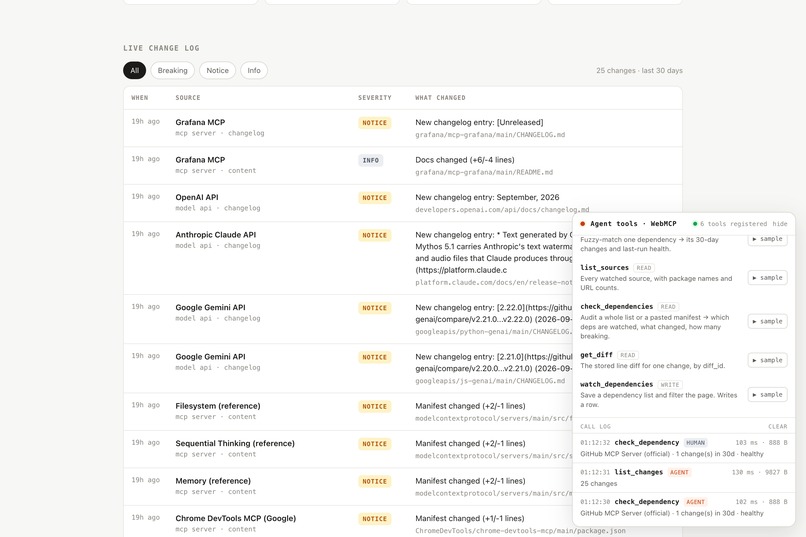Open the Sequential Thinking (reference) row

(x=348, y=449)
